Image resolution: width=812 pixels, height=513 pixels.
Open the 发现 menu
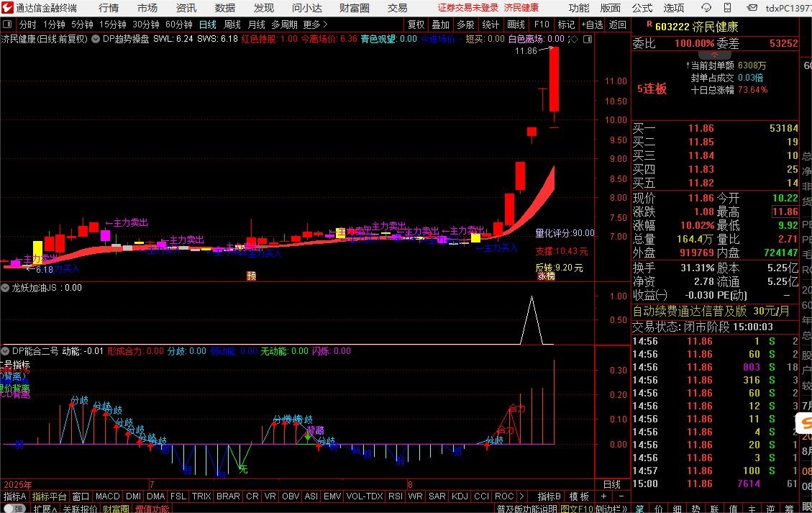click(263, 8)
